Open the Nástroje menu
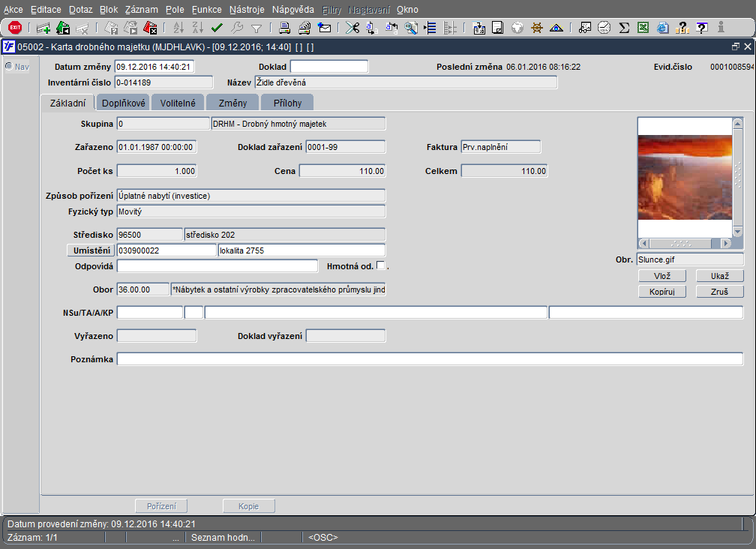The width and height of the screenshot is (756, 549). [x=247, y=10]
